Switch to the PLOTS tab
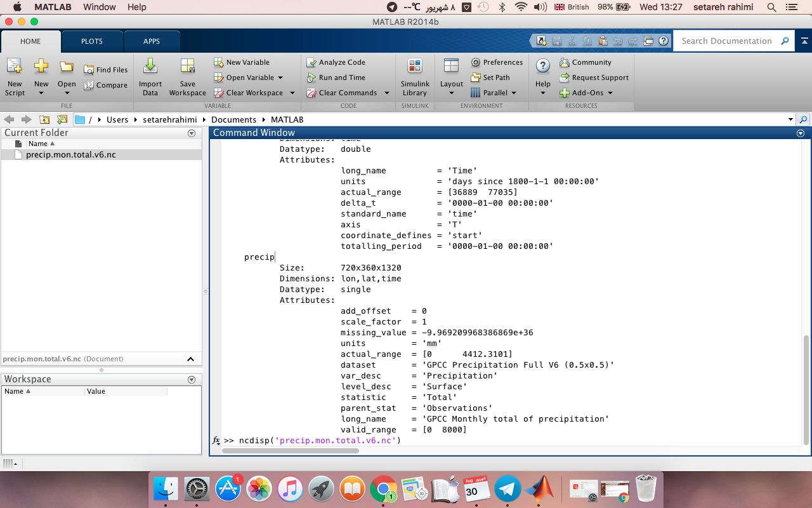This screenshot has width=812, height=508. point(92,41)
